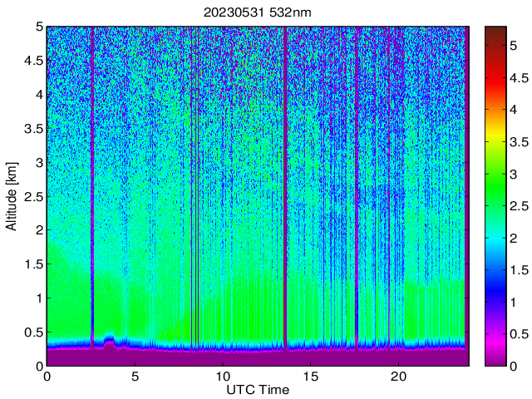This screenshot has height=399, width=532.
Task: Select the x-axis tick label "15"
Action: point(310,376)
